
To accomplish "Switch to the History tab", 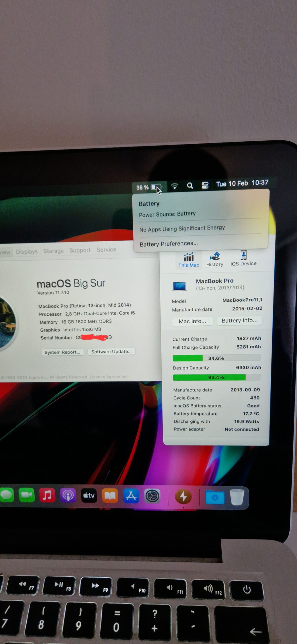I will pos(215,259).
